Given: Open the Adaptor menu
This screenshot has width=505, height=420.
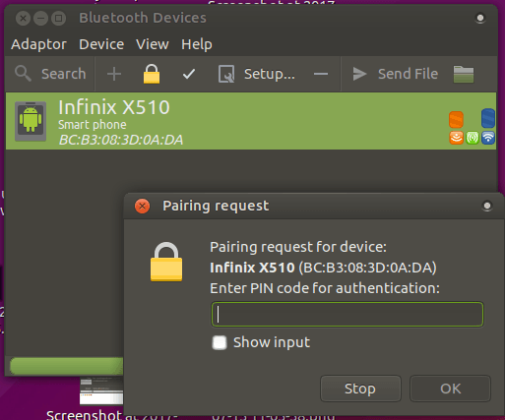Looking at the screenshot, I should click(38, 44).
